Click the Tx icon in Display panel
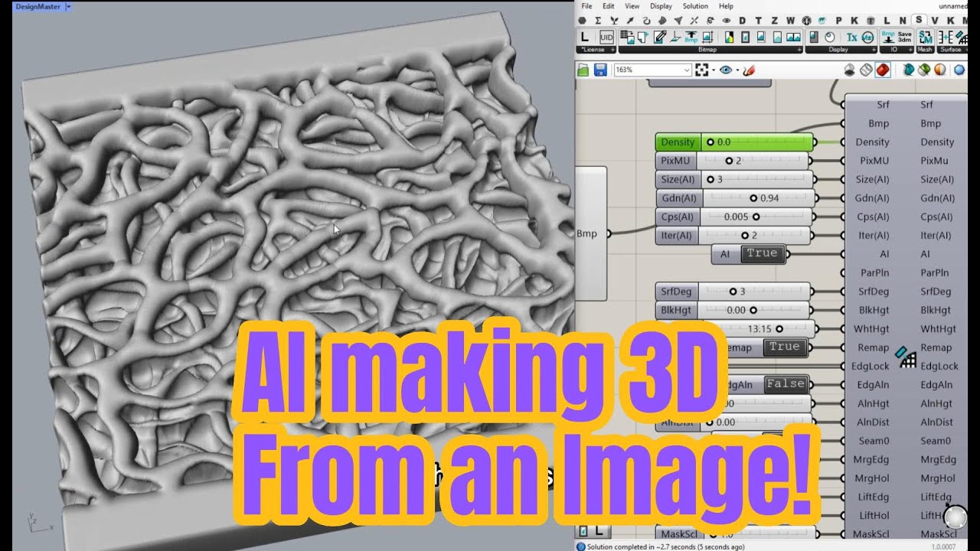Viewport: 980px width, 551px height. (852, 37)
